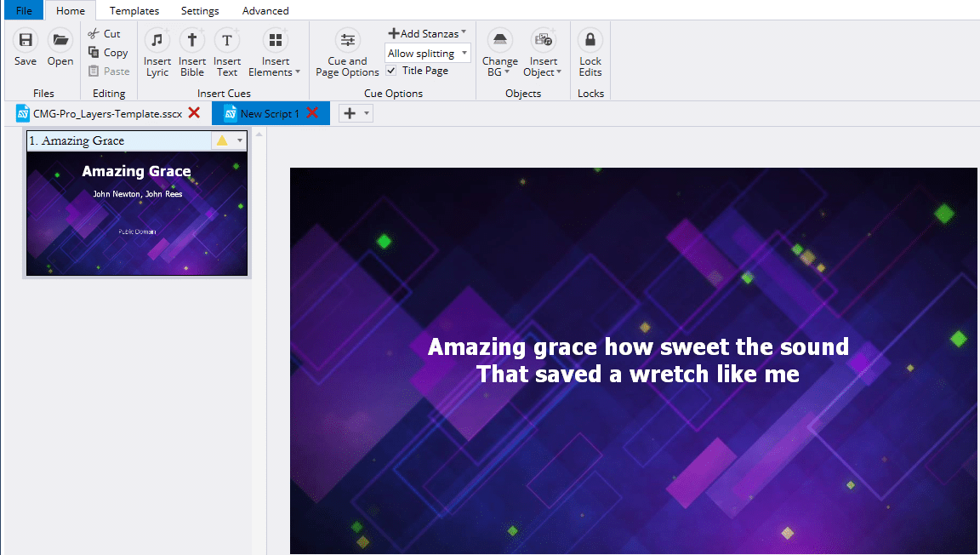Open the Insert Elements menu
Image resolution: width=980 pixels, height=555 pixels.
(275, 52)
